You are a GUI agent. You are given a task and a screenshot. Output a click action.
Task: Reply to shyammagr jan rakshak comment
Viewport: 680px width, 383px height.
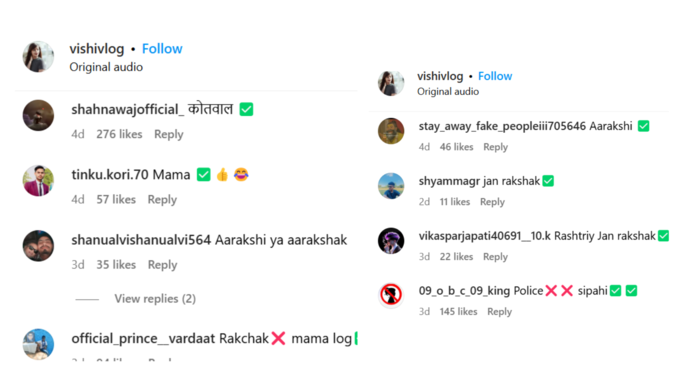pos(492,202)
